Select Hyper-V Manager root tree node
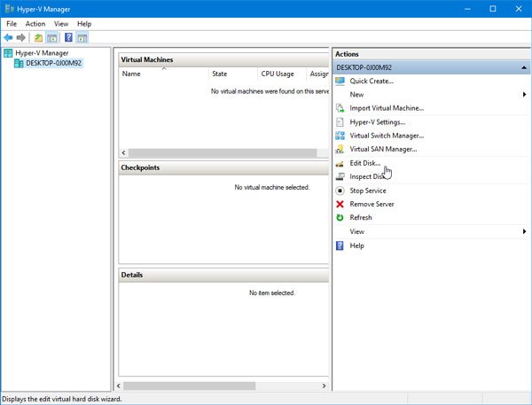This screenshot has width=532, height=405. pyautogui.click(x=42, y=53)
